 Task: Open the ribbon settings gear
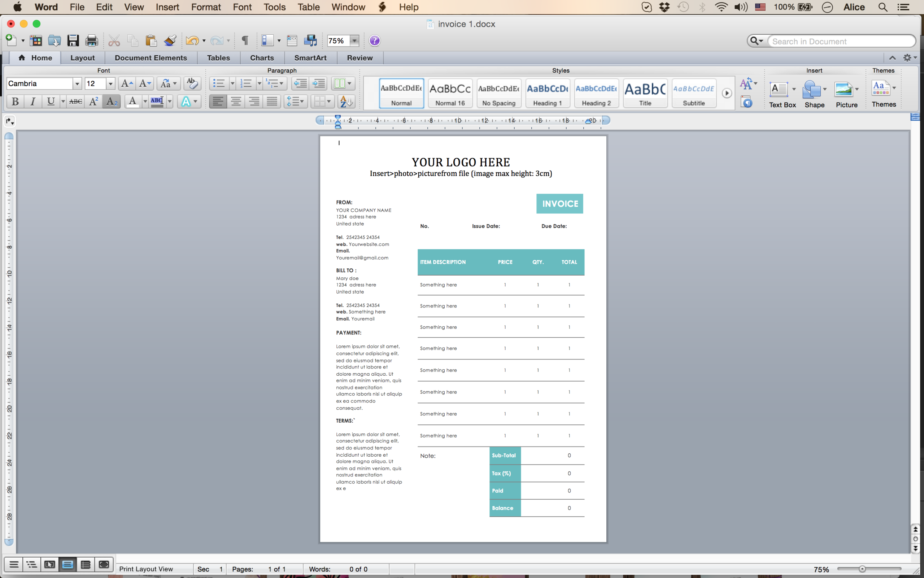coord(907,58)
